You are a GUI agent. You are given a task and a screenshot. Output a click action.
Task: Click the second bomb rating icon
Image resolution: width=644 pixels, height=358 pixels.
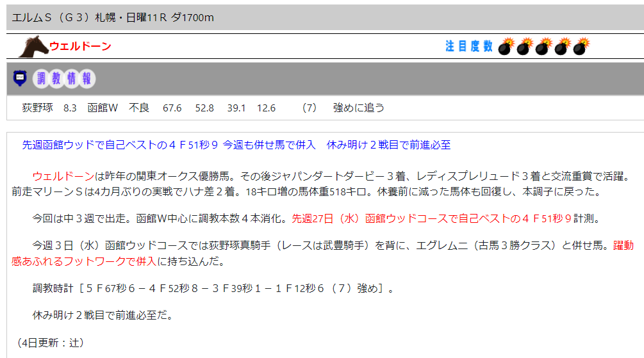pos(525,46)
